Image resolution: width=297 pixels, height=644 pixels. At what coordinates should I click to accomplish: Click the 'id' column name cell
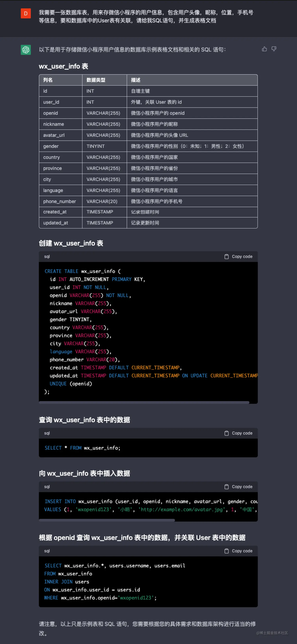(60, 91)
